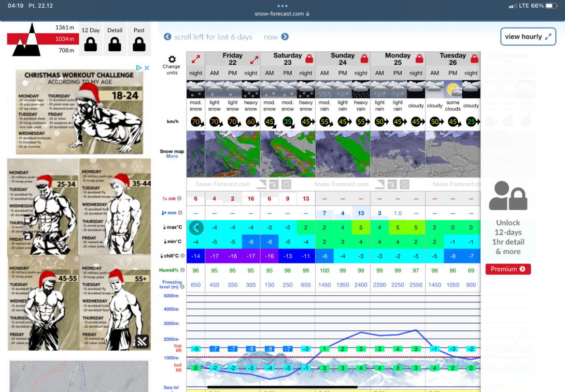Click the horizontal scrollbar below the forecast chart
The width and height of the screenshot is (565, 392).
point(282,387)
